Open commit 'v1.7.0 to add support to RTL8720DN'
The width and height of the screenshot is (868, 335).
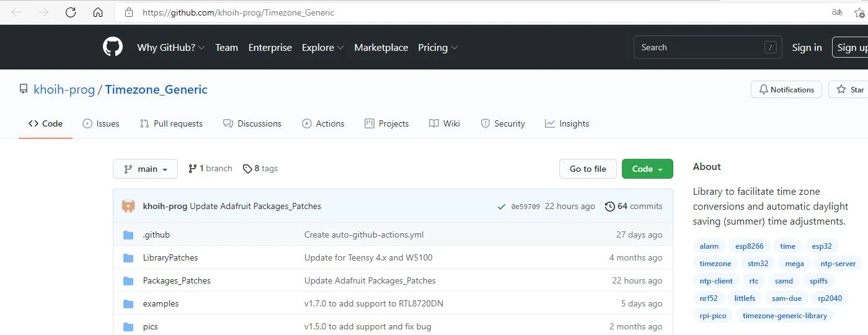click(374, 304)
